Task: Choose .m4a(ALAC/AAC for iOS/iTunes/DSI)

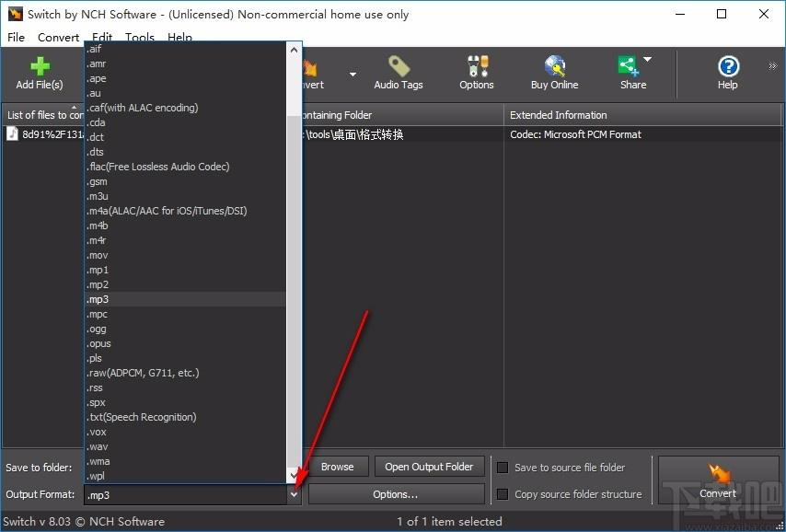Action: coord(184,211)
